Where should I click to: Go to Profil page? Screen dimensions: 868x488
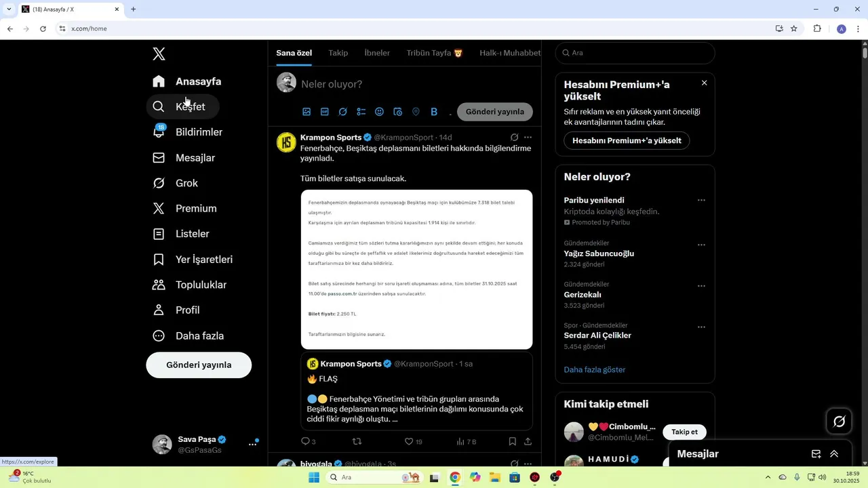coord(176,310)
